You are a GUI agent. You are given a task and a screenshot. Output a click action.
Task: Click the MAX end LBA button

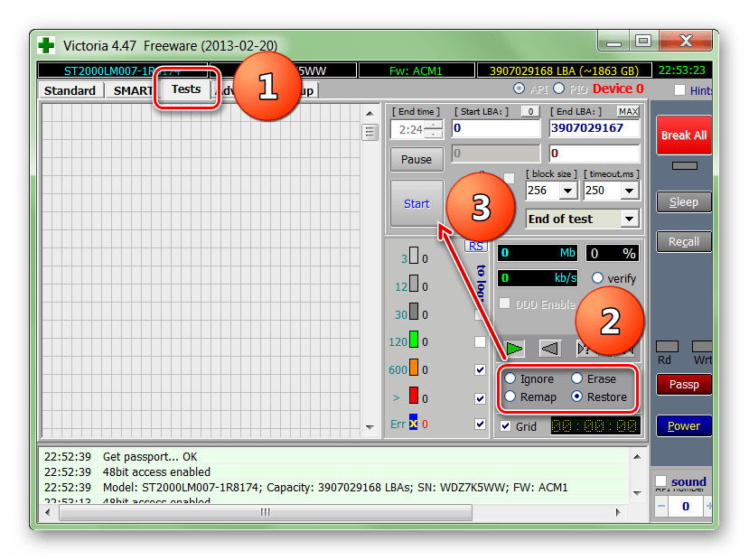pos(628,111)
